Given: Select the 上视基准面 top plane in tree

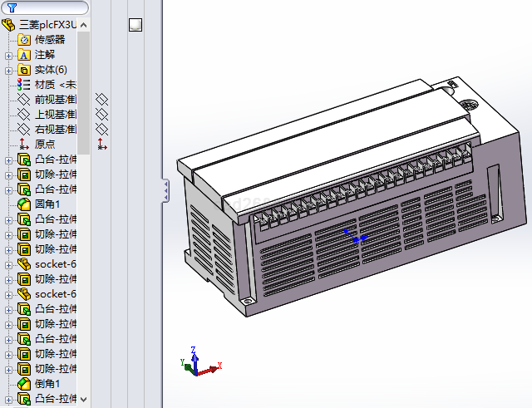Looking at the screenshot, I should [55, 115].
